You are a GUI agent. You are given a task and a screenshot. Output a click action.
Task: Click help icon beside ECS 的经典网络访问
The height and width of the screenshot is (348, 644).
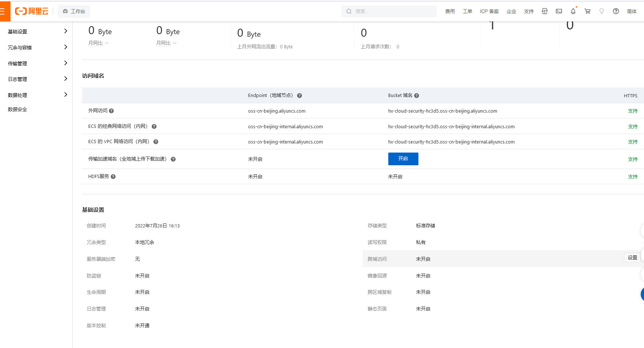(154, 126)
